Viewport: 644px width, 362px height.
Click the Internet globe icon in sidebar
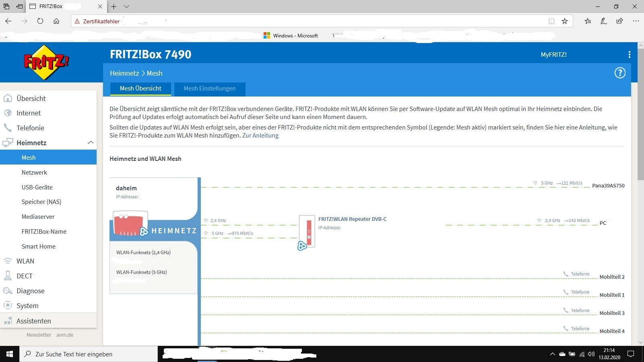[8, 113]
